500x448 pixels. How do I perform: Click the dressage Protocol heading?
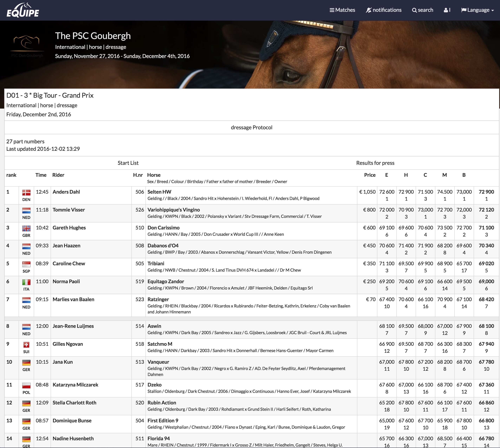(251, 128)
